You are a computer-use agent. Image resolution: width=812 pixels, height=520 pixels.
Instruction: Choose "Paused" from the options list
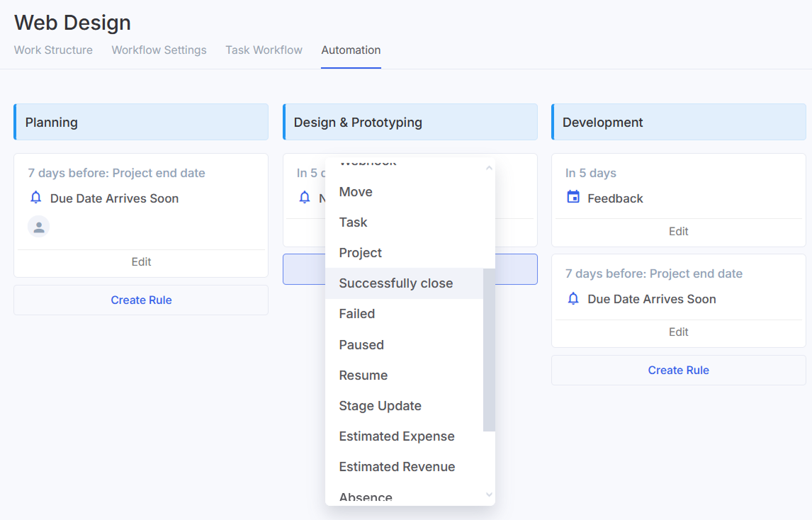[x=361, y=345]
